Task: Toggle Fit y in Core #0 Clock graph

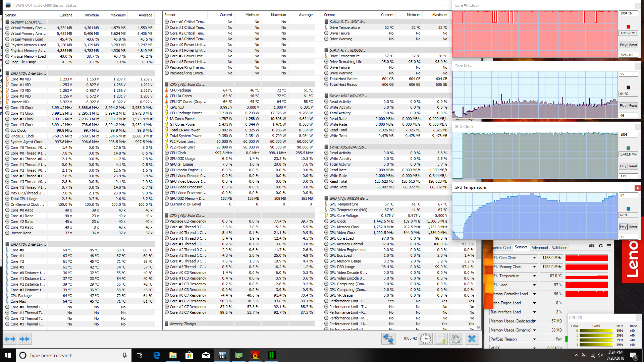Action: coord(623,45)
